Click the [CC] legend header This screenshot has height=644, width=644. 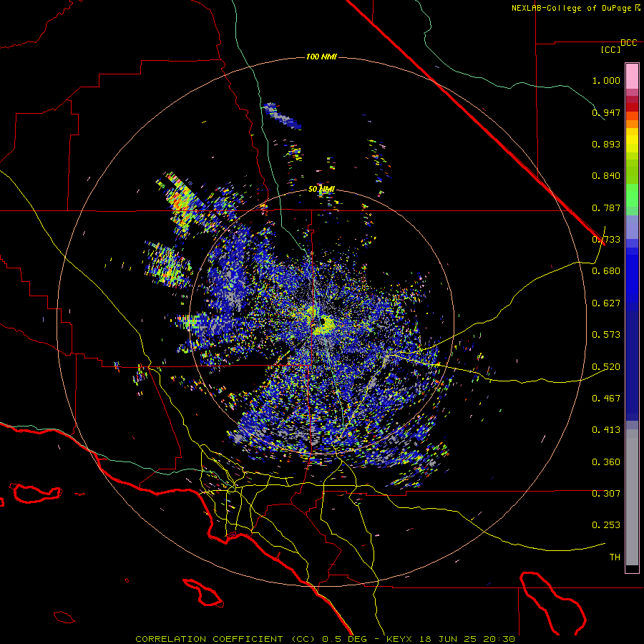tap(610, 49)
